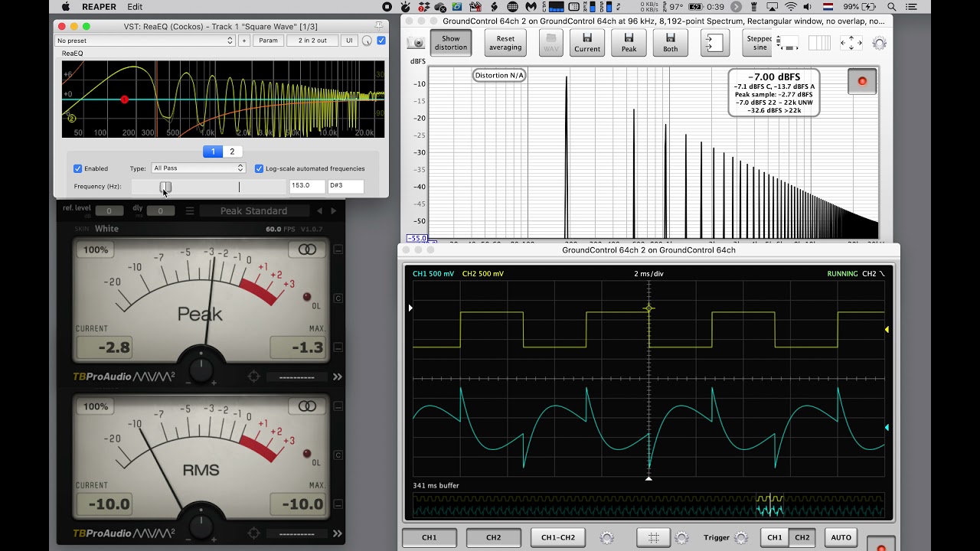Toggle the Show distortion button
The image size is (980, 551).
click(451, 43)
